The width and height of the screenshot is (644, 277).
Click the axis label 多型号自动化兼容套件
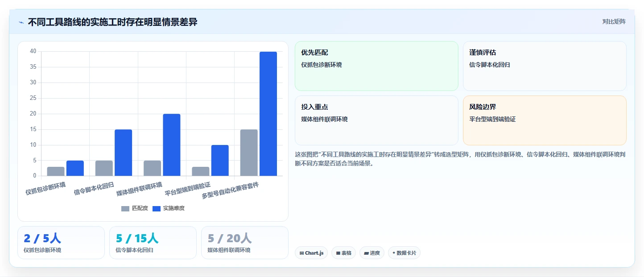point(230,190)
